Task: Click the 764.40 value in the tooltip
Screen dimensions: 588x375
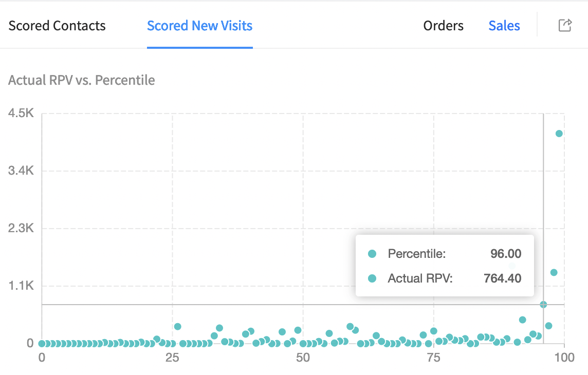Action: pos(502,278)
